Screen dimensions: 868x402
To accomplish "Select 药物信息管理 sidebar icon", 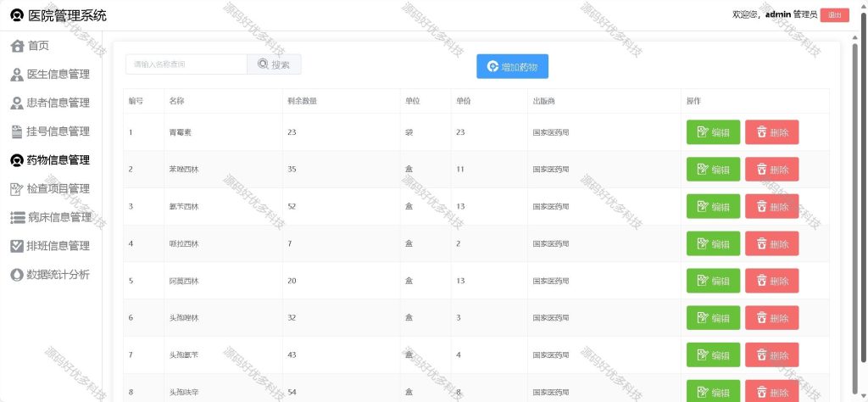I will click(x=17, y=160).
